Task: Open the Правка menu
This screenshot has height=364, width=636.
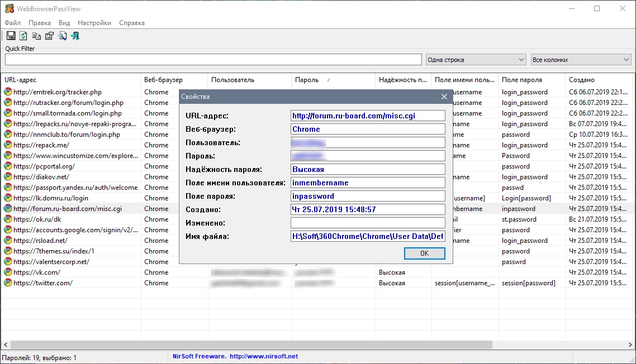Action: click(x=39, y=23)
